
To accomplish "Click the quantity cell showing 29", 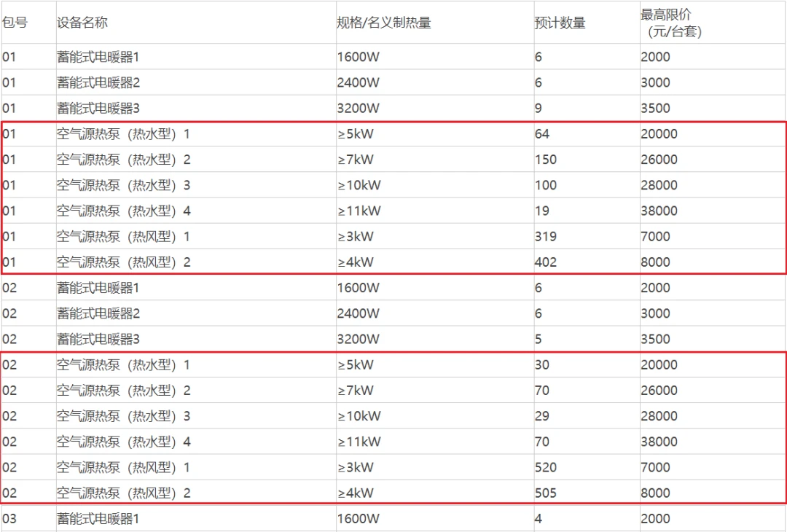I will click(542, 417).
